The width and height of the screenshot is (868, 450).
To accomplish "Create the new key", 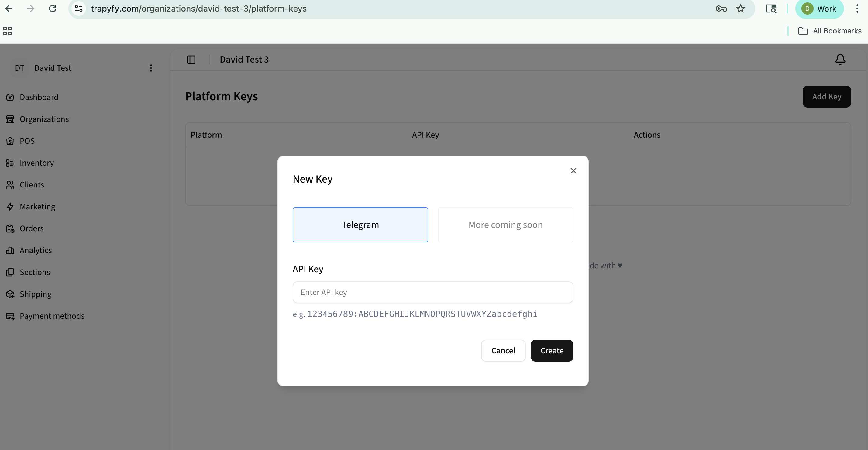I will click(552, 351).
